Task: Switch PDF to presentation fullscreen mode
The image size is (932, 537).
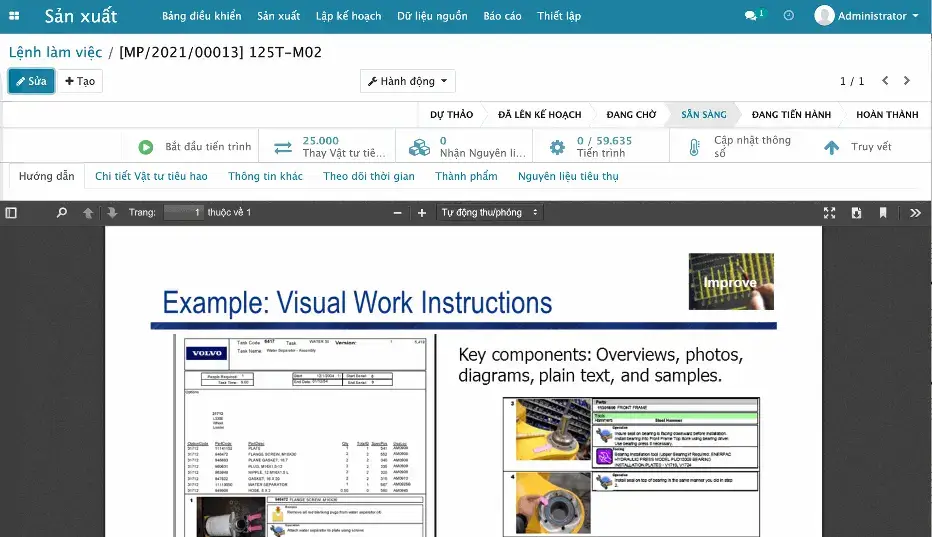Action: pos(829,213)
